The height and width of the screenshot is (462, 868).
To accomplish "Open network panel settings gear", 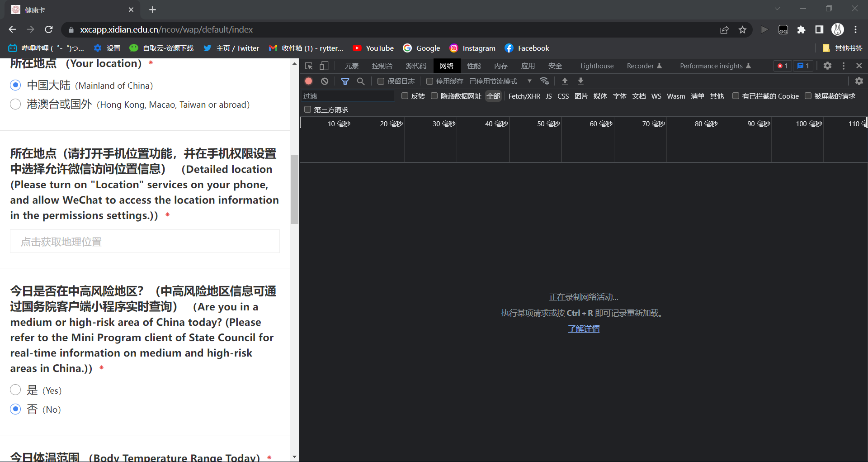I will coord(859,81).
